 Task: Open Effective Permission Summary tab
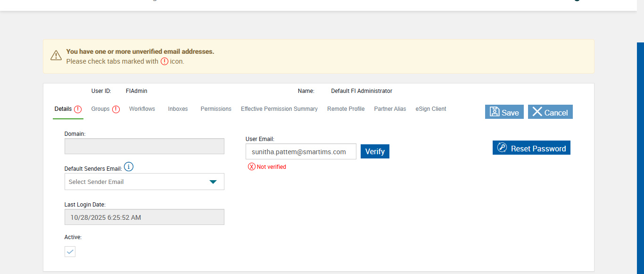pyautogui.click(x=279, y=109)
